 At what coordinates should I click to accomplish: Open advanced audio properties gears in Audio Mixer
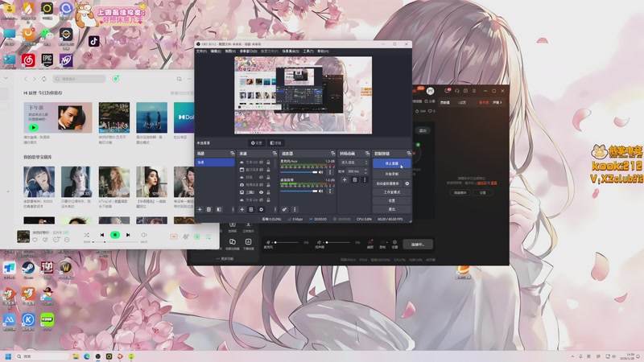coord(285,209)
